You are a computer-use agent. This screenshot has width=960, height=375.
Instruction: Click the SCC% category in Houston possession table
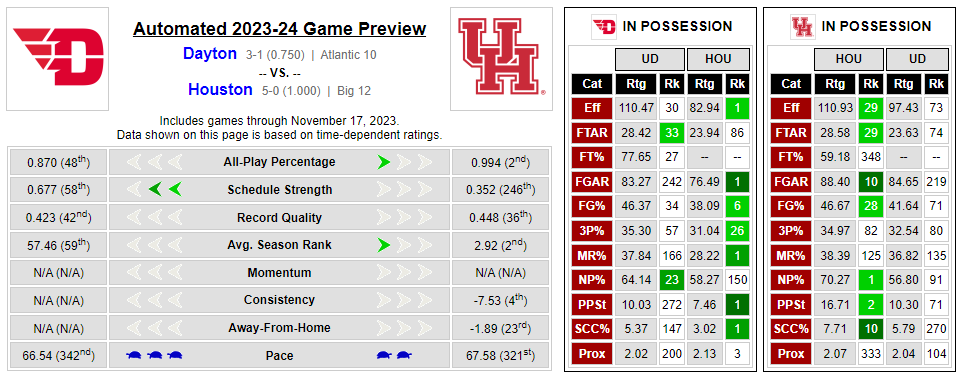791,329
